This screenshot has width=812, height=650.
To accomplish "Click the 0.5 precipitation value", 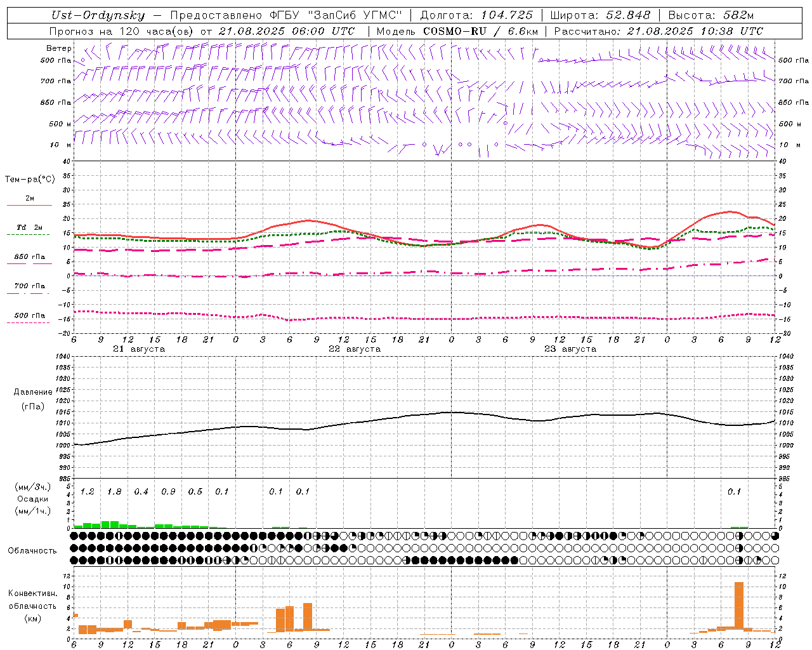I will point(195,491).
